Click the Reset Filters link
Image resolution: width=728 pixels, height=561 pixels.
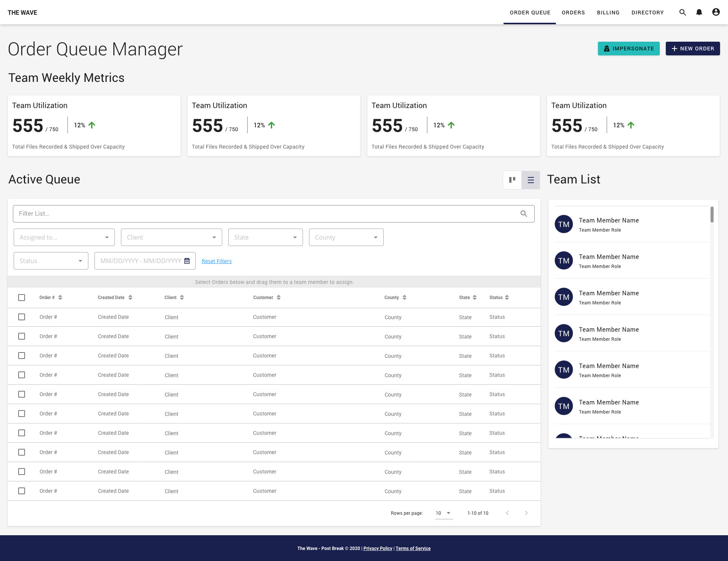click(x=217, y=261)
